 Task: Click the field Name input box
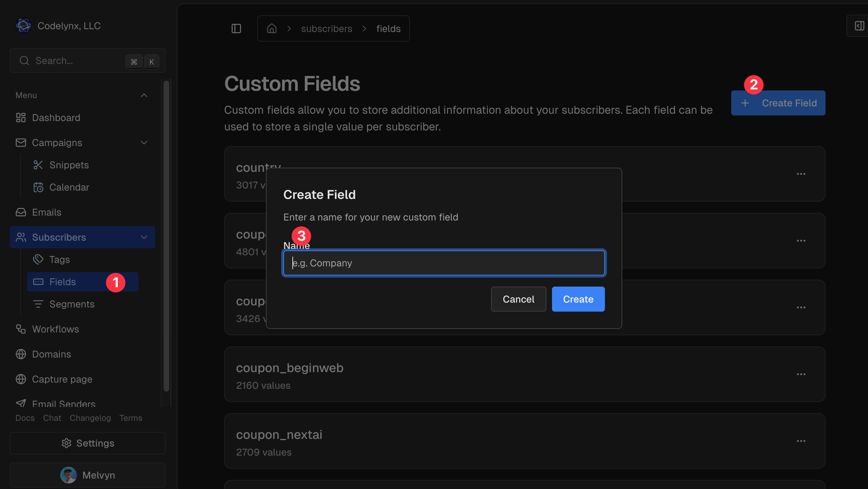(444, 263)
